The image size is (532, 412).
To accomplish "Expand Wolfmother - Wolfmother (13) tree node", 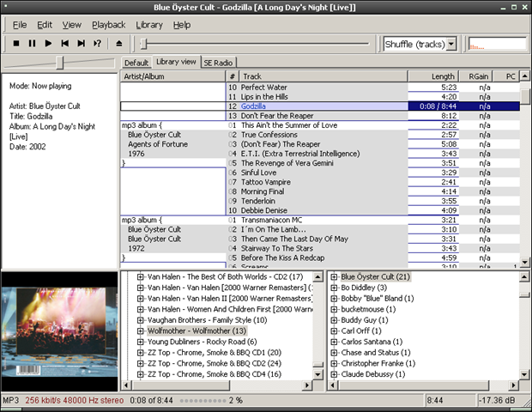I will 140,331.
